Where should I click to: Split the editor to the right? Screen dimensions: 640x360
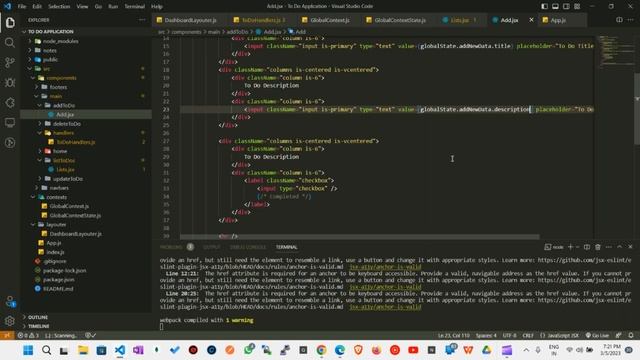pos(619,20)
